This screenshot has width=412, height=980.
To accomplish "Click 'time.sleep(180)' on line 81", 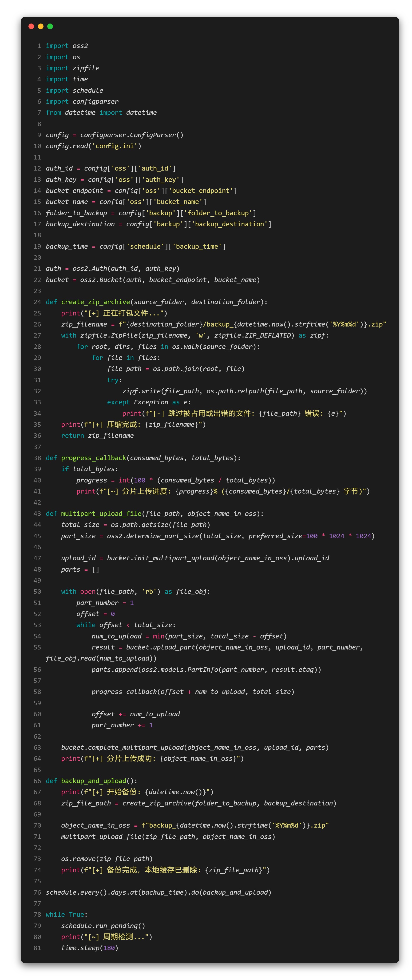I will (90, 948).
